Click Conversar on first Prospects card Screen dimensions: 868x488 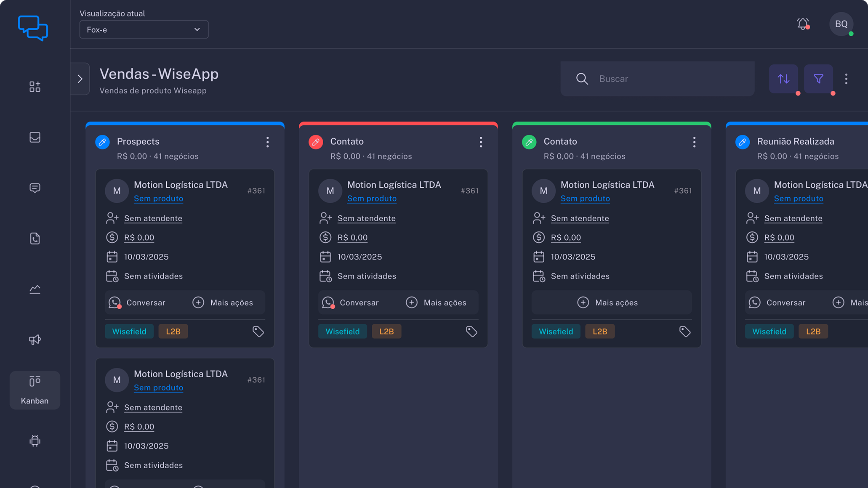point(138,302)
